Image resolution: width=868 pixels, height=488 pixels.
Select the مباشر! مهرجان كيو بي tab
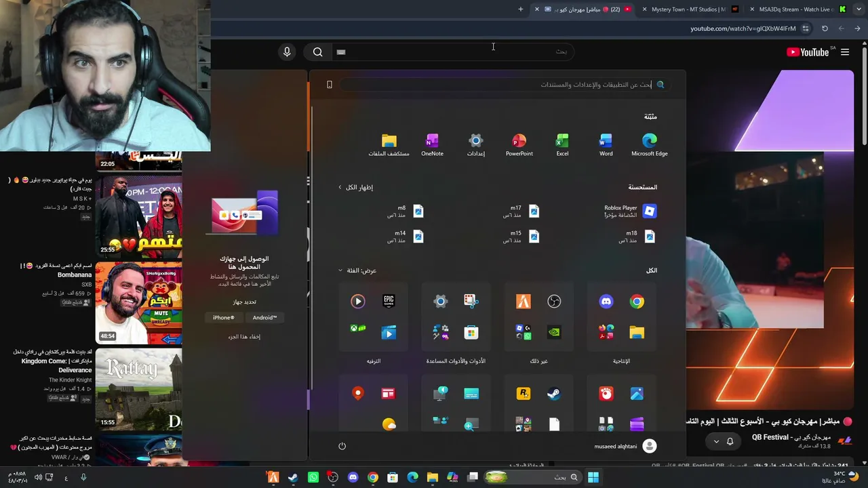pos(583,9)
